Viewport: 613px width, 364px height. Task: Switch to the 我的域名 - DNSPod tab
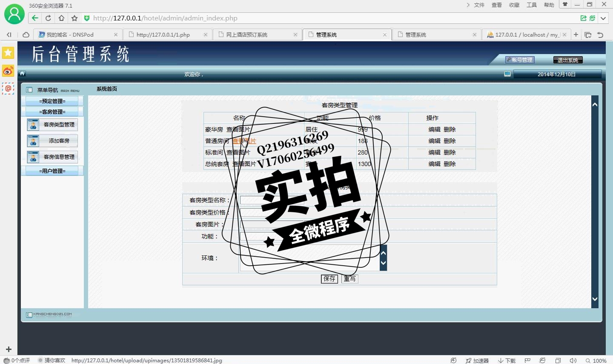click(x=78, y=34)
